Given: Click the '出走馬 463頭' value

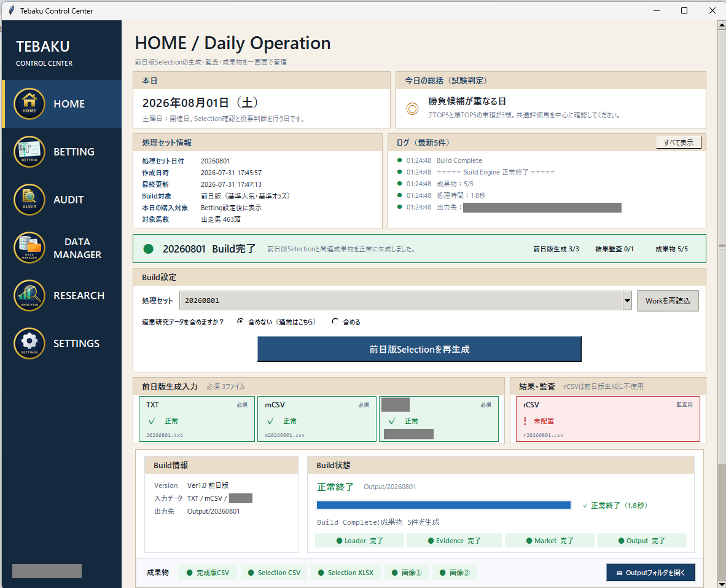Looking at the screenshot, I should tap(221, 219).
